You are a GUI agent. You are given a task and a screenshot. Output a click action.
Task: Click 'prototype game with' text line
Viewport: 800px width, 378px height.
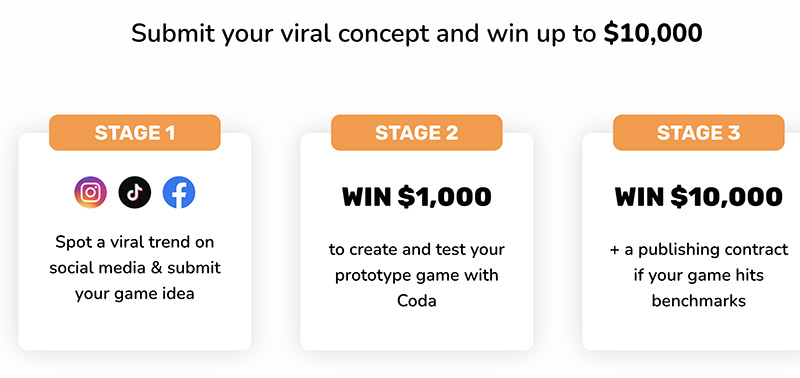pos(416,275)
